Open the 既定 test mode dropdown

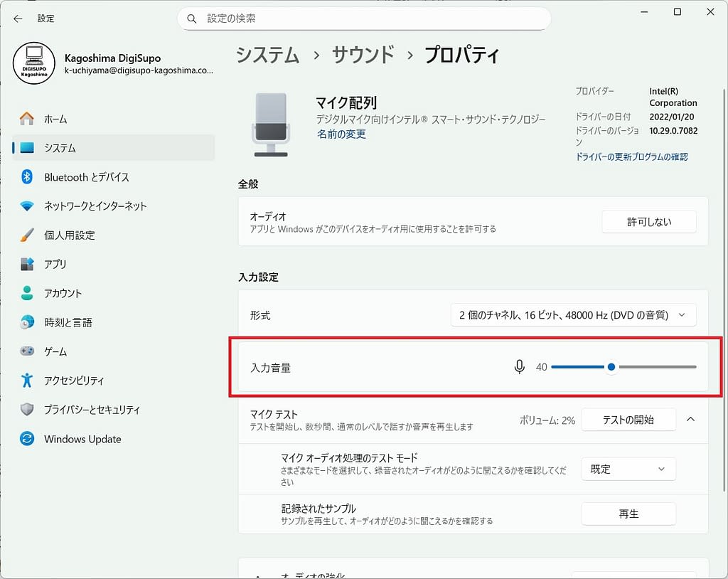pos(628,469)
